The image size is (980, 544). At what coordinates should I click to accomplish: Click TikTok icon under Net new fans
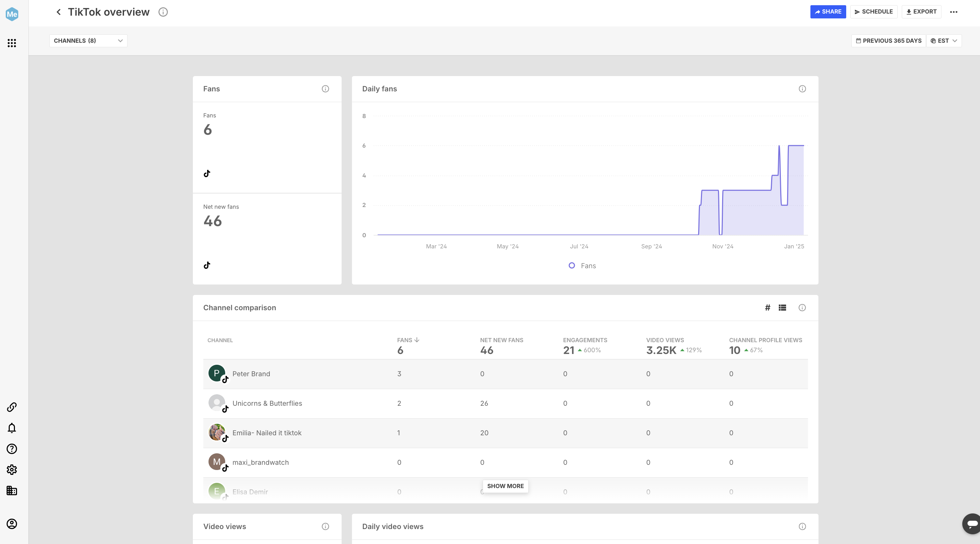point(207,265)
